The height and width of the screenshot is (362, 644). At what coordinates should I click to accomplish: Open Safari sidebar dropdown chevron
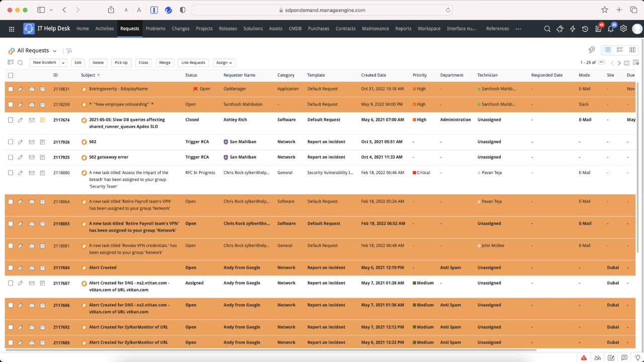tap(50, 10)
